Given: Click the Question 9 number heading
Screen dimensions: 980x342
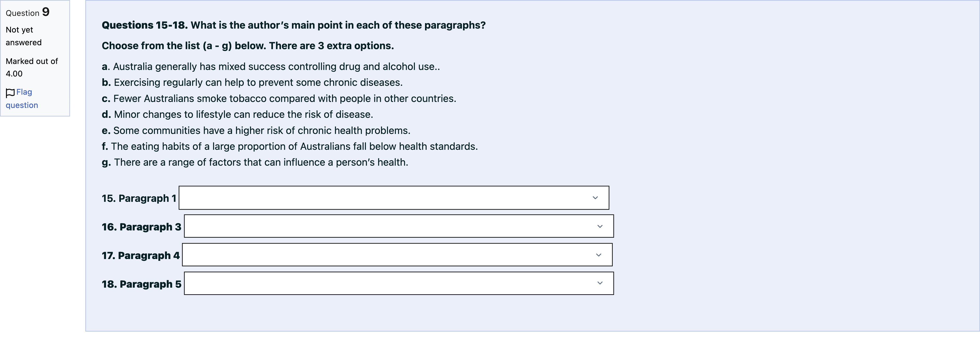Looking at the screenshot, I should (27, 12).
